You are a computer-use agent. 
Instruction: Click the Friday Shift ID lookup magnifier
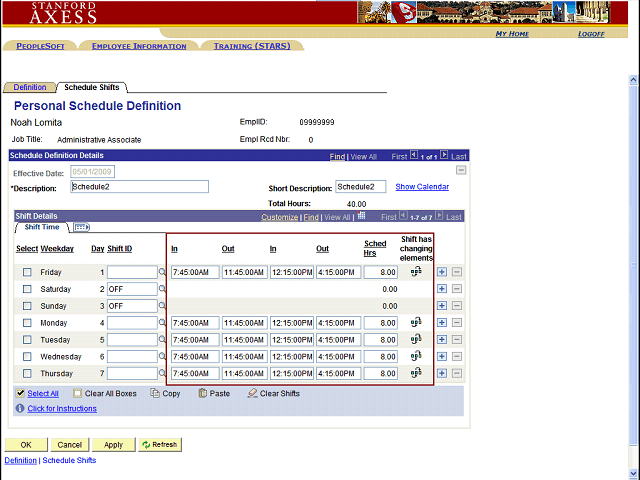[x=163, y=272]
